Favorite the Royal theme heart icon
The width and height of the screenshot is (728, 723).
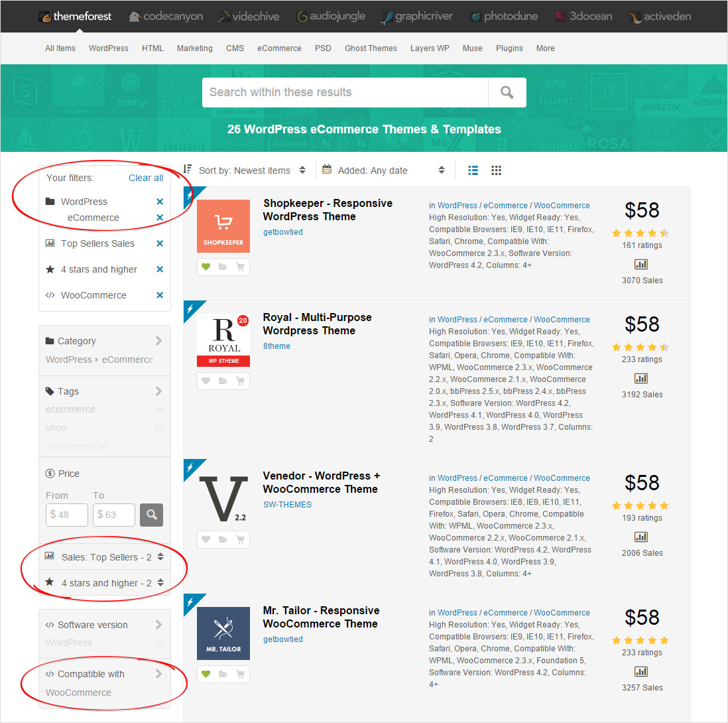tap(206, 381)
